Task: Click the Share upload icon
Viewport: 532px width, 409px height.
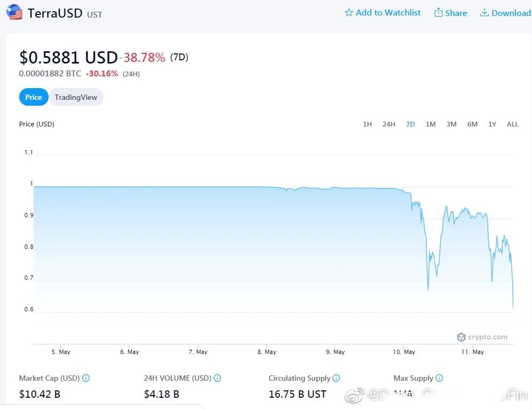Action: pos(439,12)
